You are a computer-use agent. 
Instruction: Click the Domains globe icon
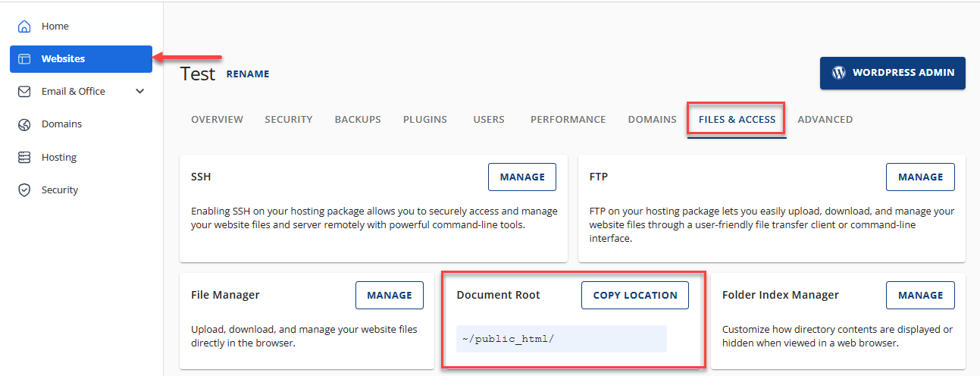tap(24, 124)
